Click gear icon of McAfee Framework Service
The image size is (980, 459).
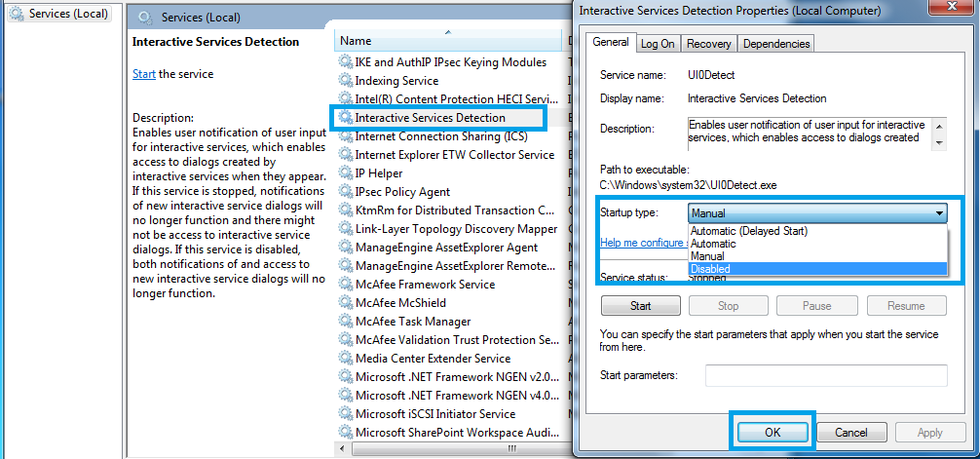[x=345, y=284]
